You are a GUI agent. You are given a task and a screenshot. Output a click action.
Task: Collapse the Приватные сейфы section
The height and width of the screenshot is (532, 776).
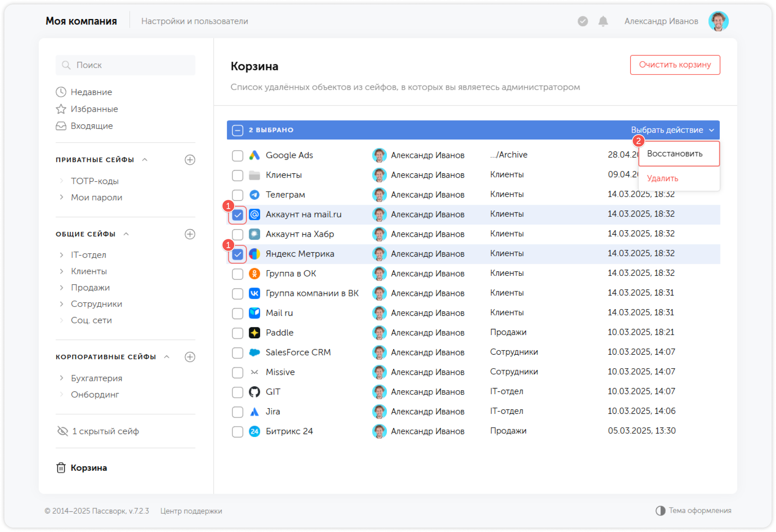[145, 160]
